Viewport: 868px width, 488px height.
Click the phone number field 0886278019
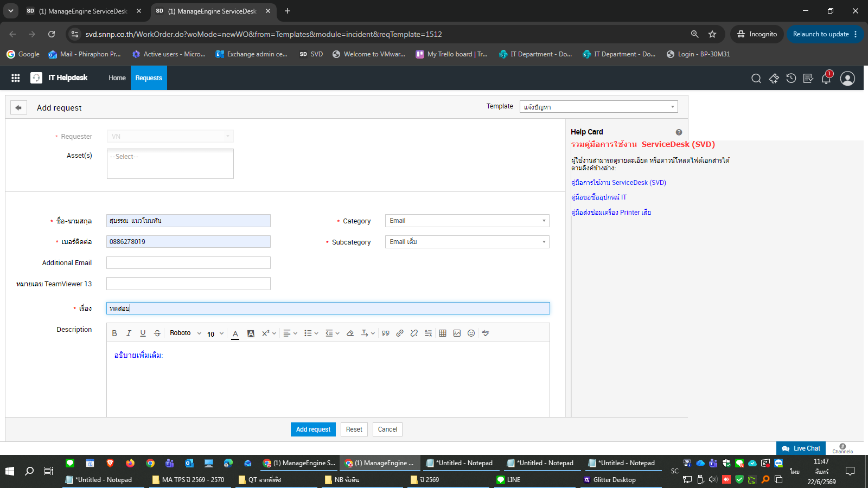pyautogui.click(x=188, y=242)
